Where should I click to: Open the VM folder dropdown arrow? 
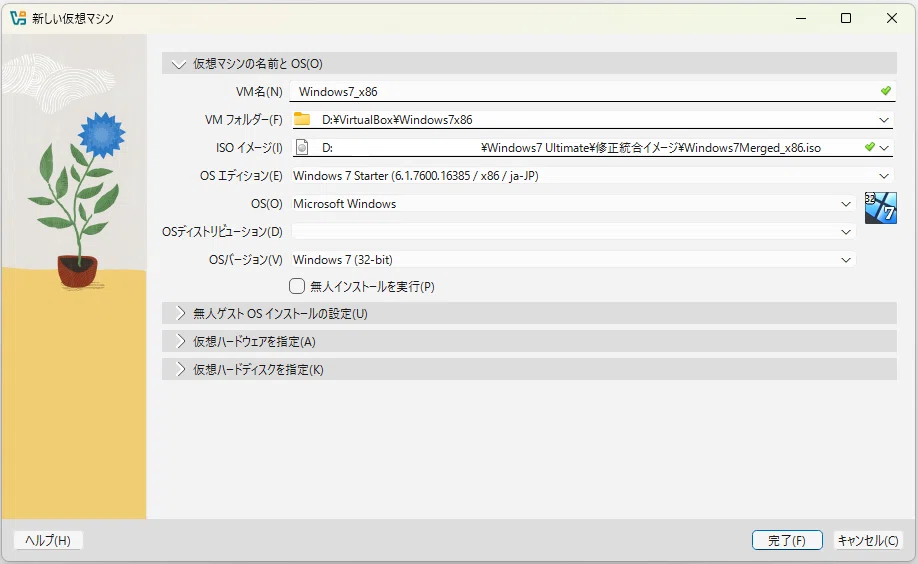(x=884, y=120)
